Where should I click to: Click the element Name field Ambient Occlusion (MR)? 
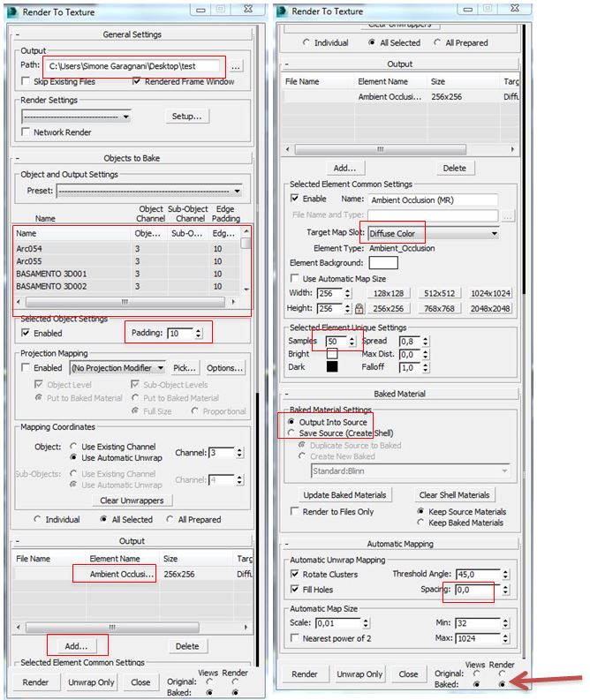[x=433, y=199]
